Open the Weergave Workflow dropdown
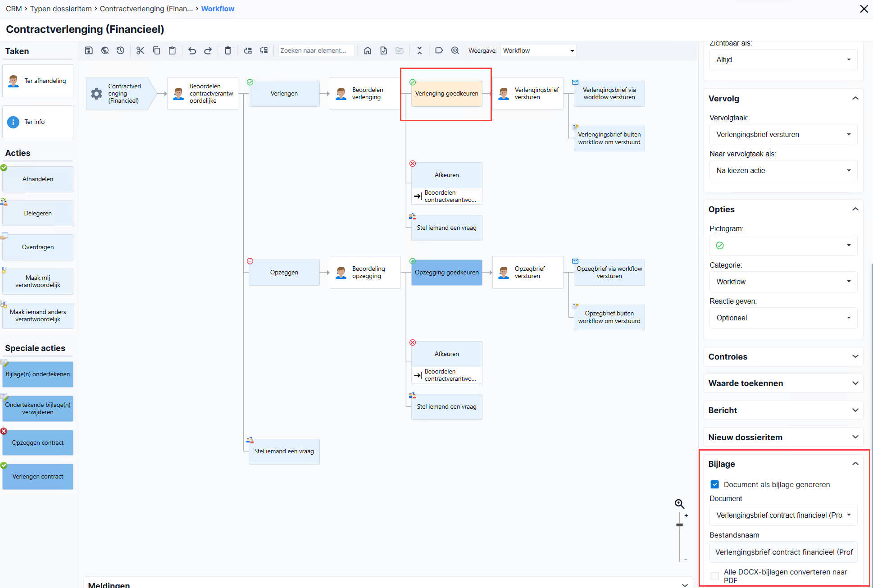Image resolution: width=873 pixels, height=588 pixels. pos(538,50)
